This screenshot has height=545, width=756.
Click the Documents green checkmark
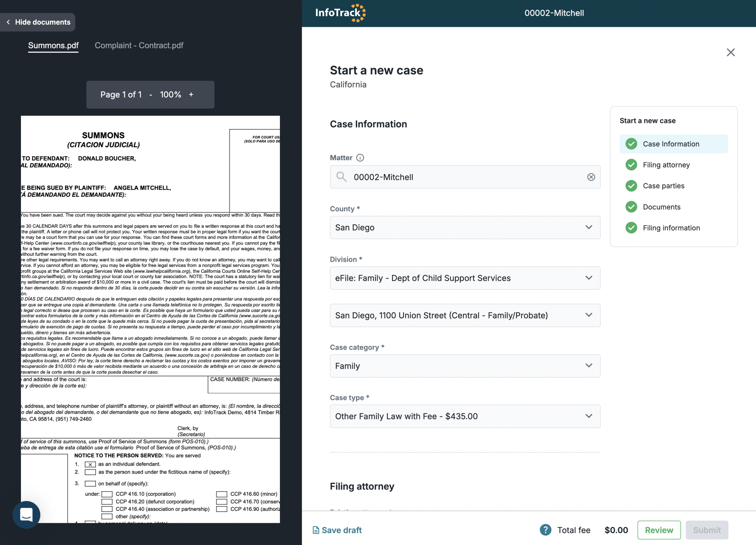point(631,207)
